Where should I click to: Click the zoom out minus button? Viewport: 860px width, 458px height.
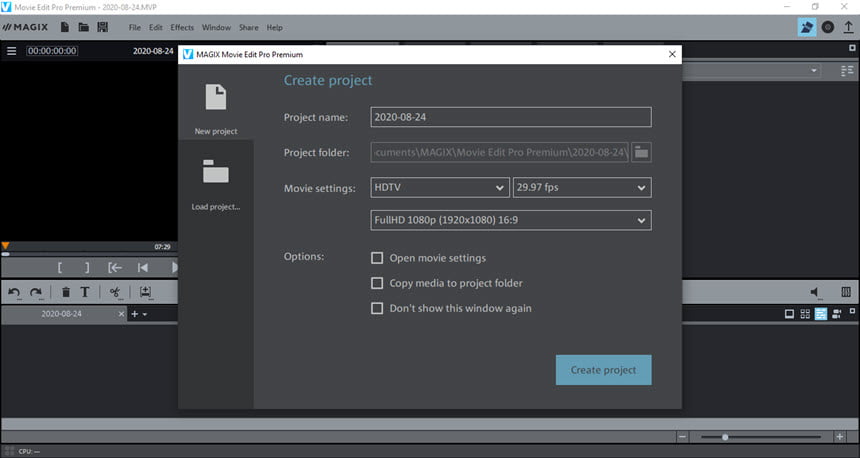click(682, 437)
